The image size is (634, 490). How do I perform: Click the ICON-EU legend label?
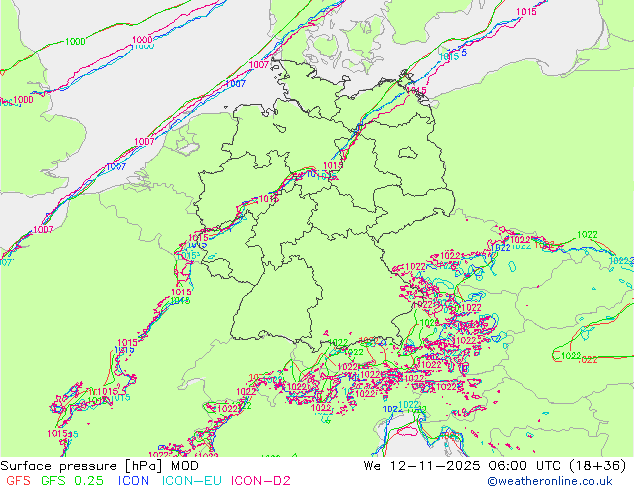tap(192, 481)
